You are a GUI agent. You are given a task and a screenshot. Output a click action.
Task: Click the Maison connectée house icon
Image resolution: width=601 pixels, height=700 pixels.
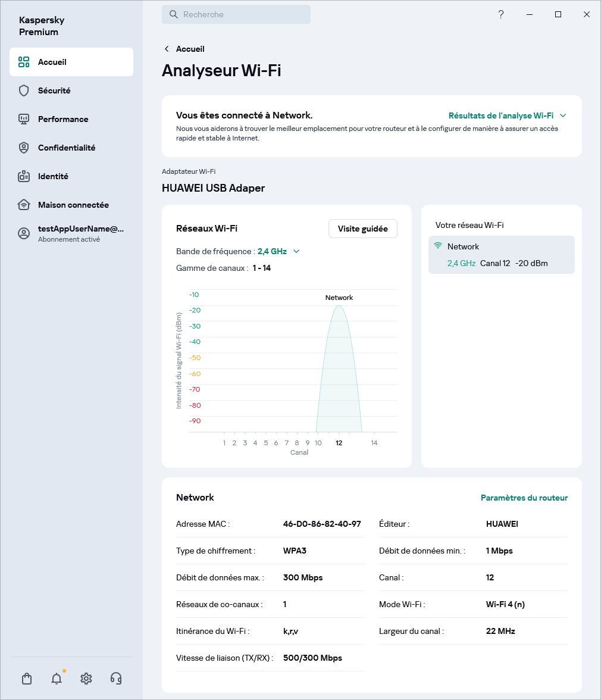[x=24, y=205]
